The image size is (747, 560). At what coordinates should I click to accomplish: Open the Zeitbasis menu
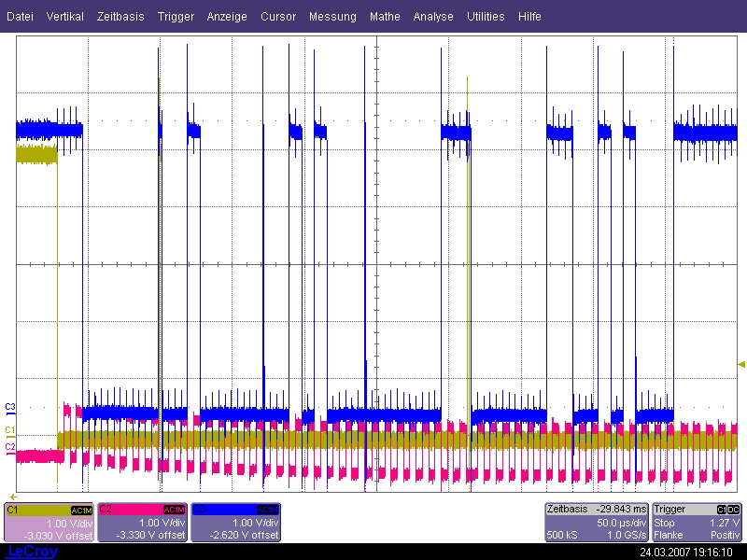120,17
